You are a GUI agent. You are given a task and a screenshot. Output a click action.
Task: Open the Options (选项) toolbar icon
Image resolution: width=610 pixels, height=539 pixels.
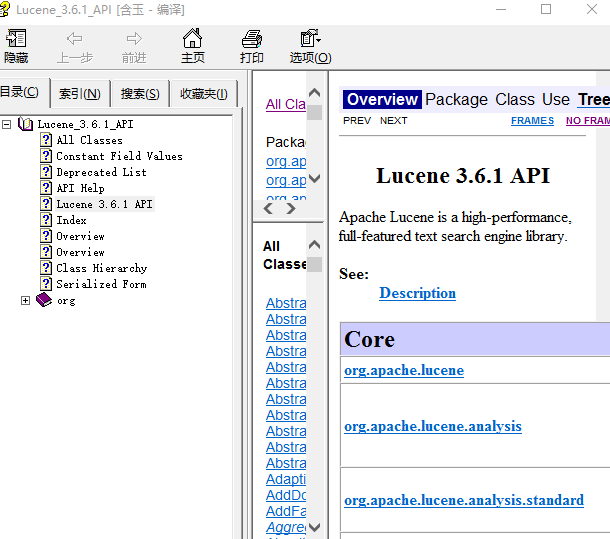click(x=310, y=45)
